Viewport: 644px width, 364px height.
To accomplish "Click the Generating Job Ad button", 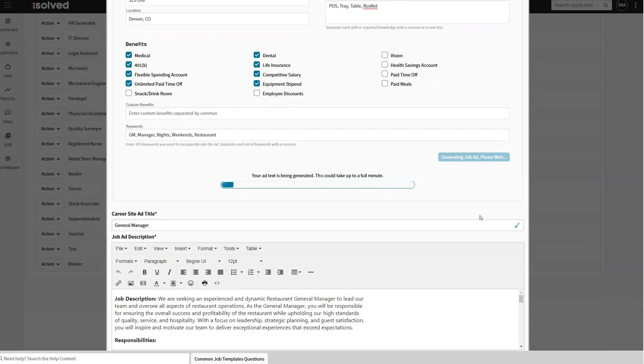I will point(473,157).
